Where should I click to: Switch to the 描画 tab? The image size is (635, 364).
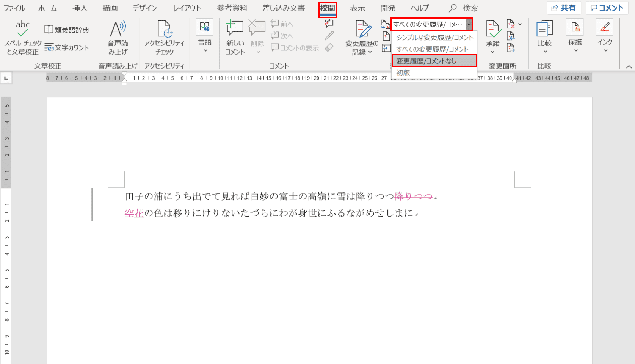click(110, 8)
